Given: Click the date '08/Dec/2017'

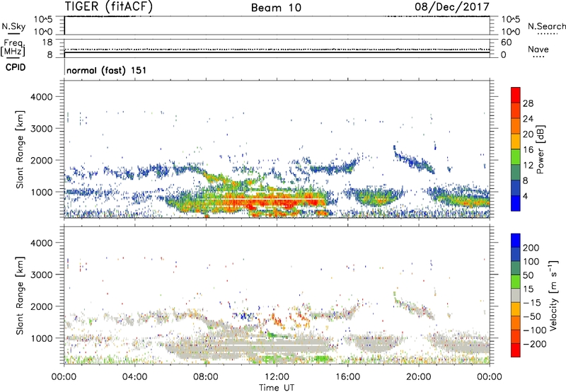Looking at the screenshot, I should [452, 7].
